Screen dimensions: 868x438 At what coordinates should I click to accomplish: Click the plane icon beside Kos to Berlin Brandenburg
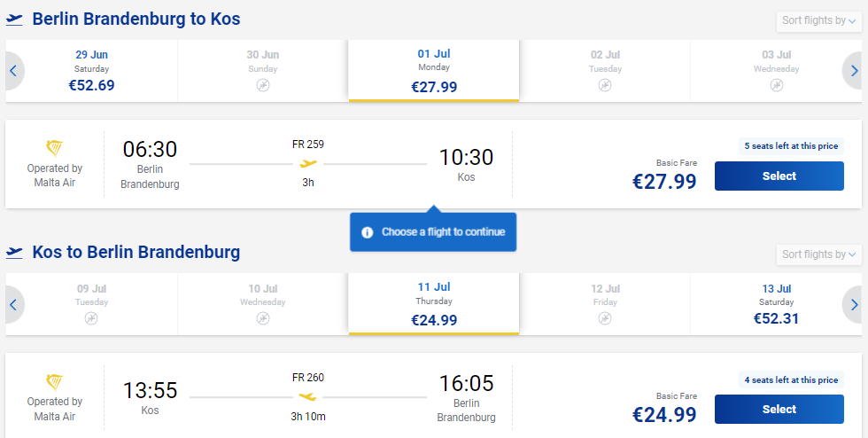tap(14, 253)
